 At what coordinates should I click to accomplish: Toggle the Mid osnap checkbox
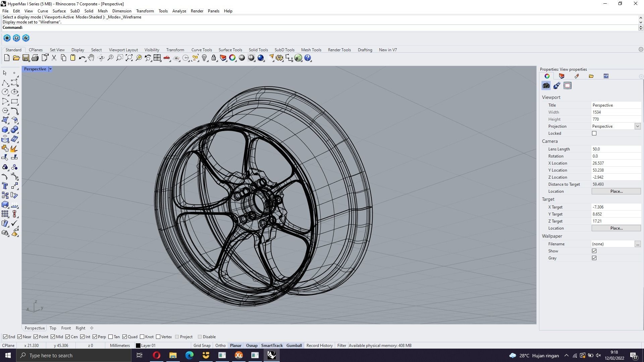53,337
